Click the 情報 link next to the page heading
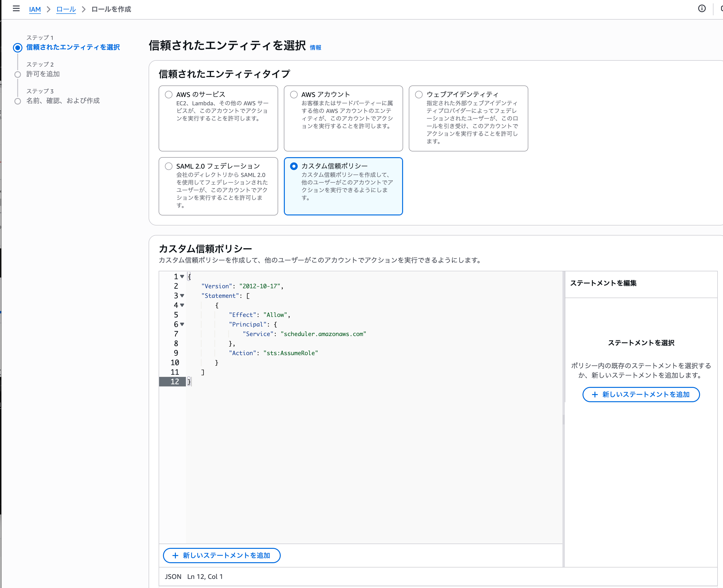Screen dimensions: 723x588 pyautogui.click(x=315, y=48)
